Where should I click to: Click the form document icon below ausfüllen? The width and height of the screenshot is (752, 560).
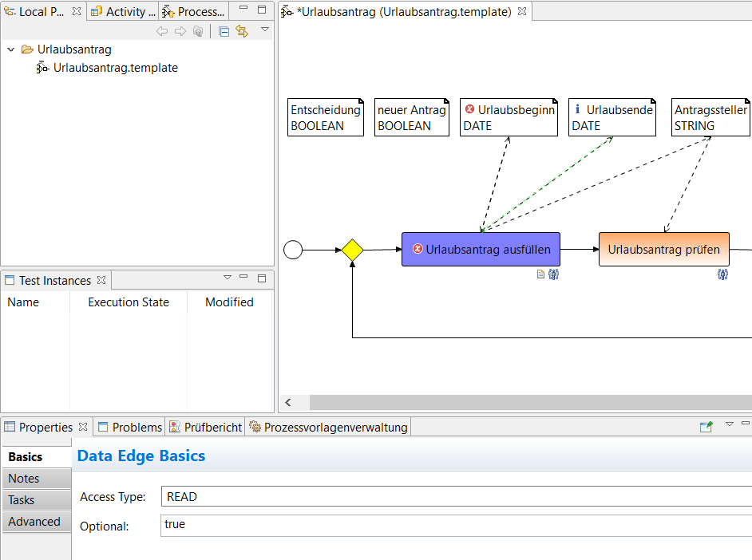point(540,274)
